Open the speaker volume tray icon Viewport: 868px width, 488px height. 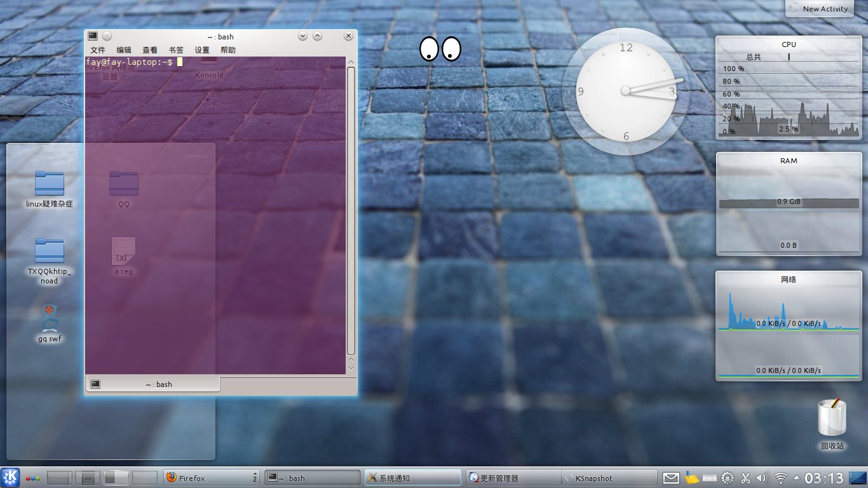click(763, 478)
